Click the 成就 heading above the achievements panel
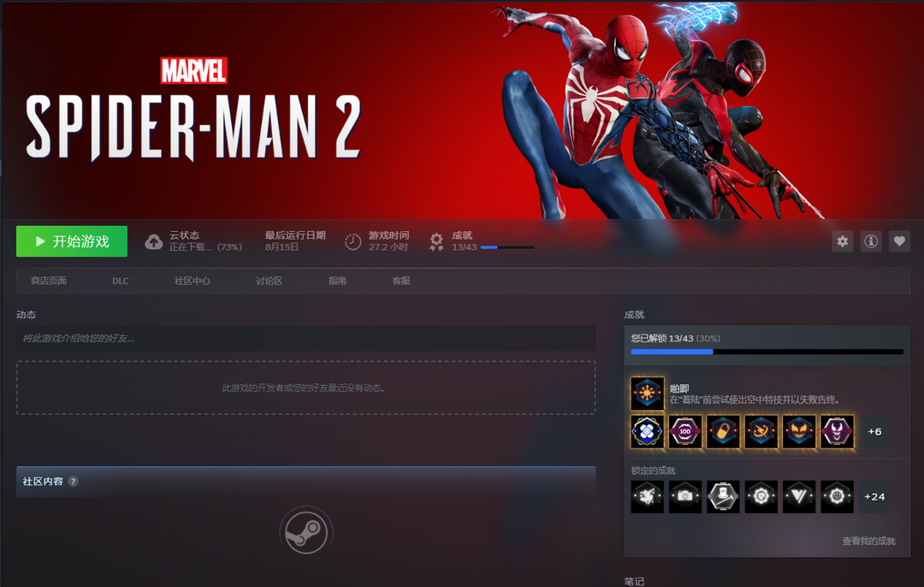Viewport: 924px width, 587px height. point(634,315)
